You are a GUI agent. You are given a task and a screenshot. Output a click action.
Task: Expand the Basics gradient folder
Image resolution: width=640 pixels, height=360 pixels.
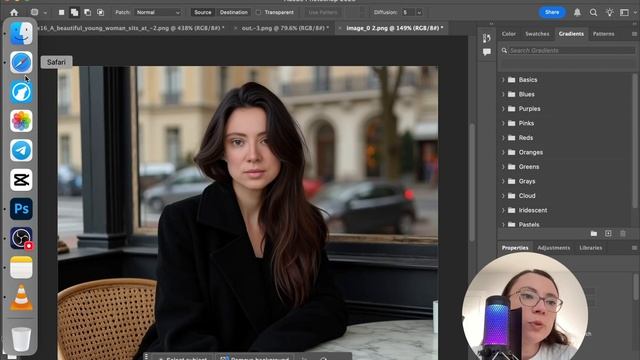tap(503, 80)
